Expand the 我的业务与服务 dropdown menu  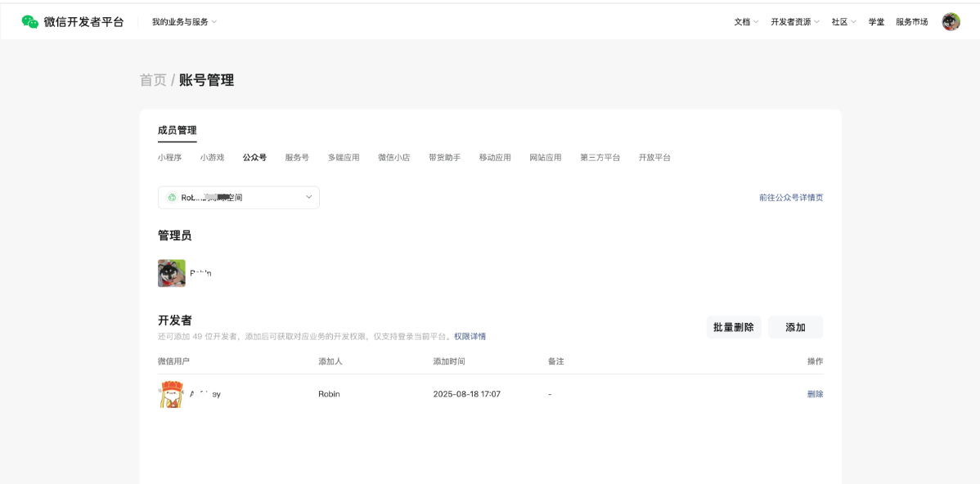tap(184, 22)
